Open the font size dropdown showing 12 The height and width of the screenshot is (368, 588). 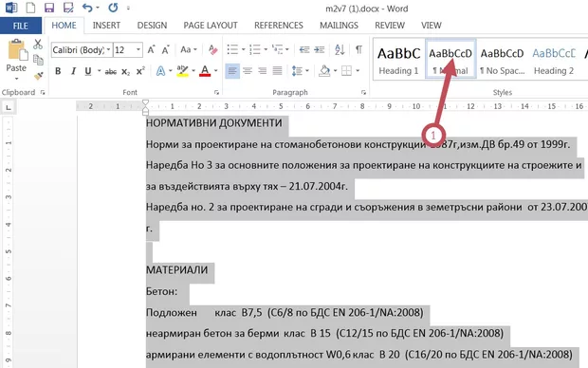[x=138, y=49]
